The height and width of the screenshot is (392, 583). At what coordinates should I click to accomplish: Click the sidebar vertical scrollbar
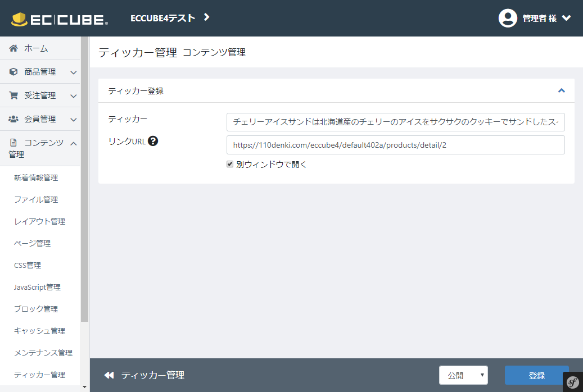[x=85, y=179]
